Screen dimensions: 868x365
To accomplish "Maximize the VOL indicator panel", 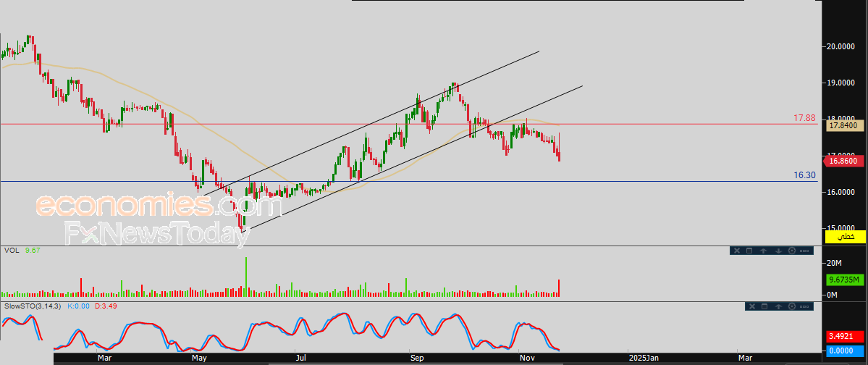I will tap(749, 251).
